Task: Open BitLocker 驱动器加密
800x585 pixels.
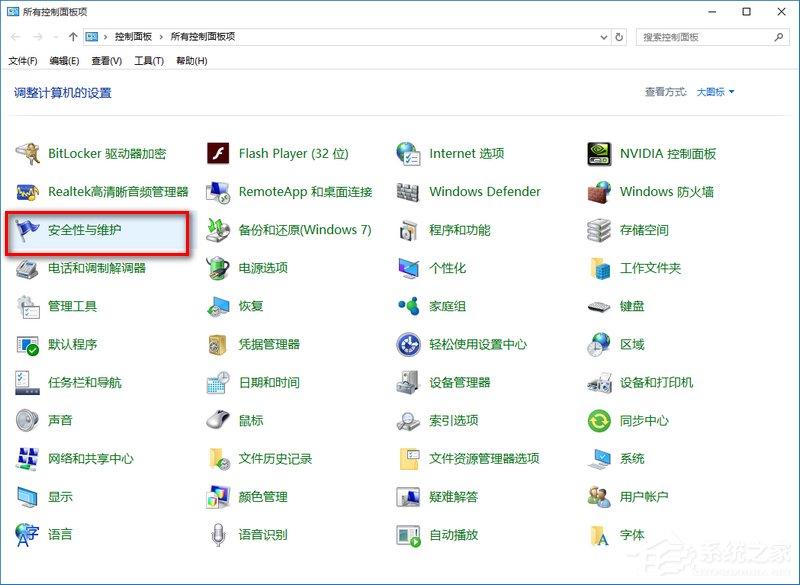Action: [105, 153]
